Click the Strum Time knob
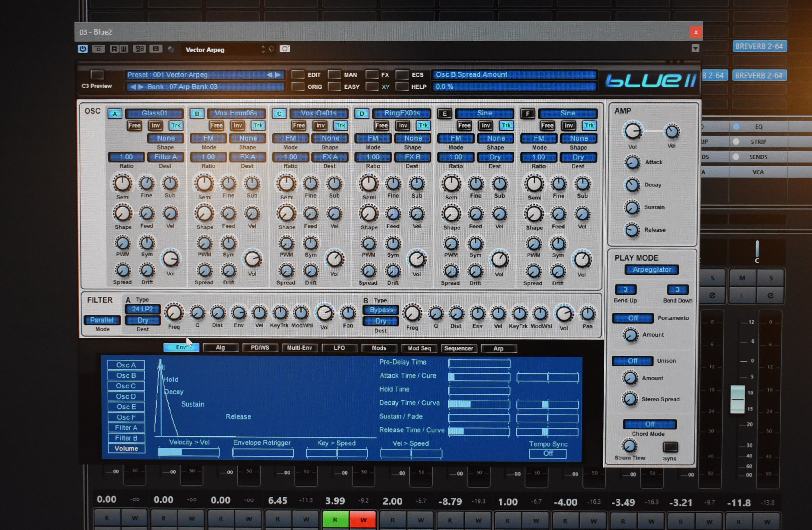 point(629,446)
